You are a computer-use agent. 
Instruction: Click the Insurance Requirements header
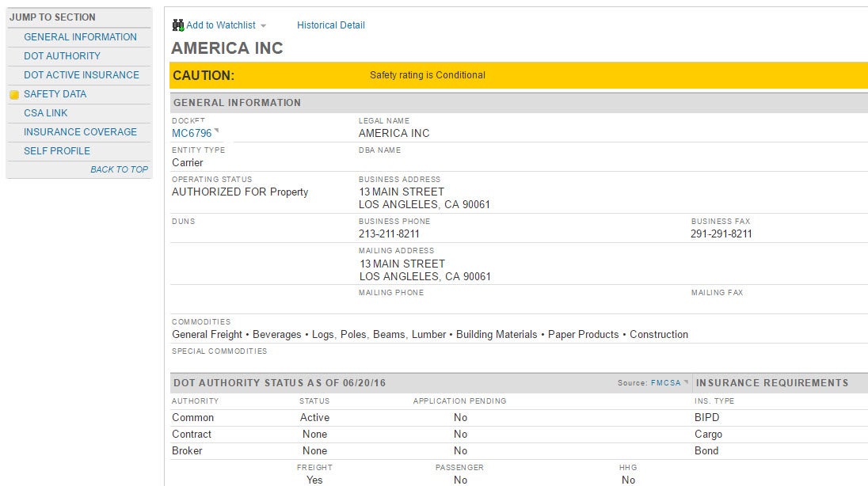(x=771, y=383)
